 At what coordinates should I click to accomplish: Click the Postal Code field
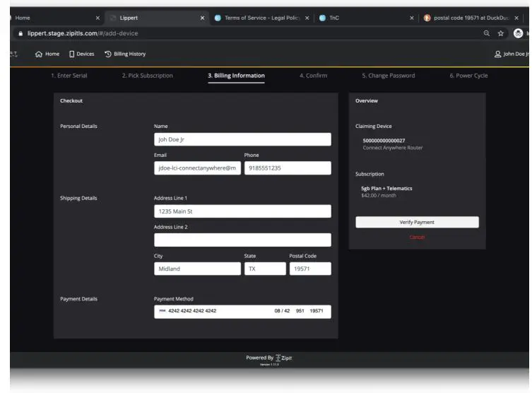(x=310, y=269)
